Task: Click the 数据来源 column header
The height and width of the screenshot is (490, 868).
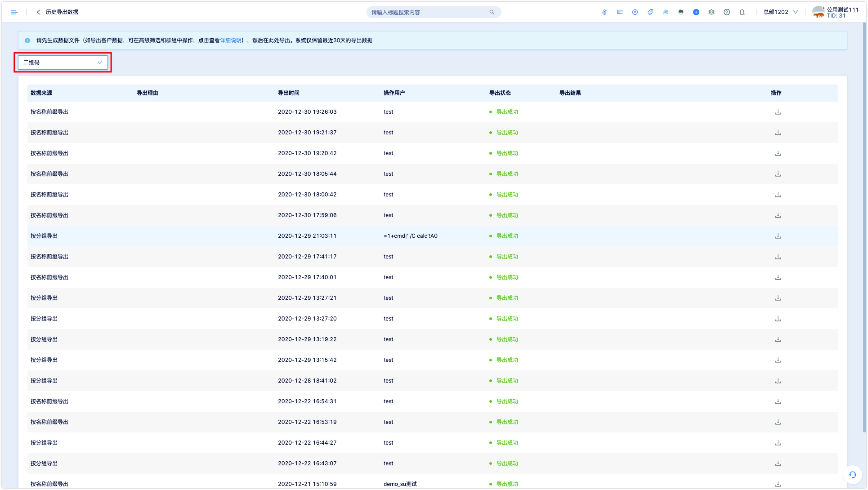Action: tap(41, 93)
